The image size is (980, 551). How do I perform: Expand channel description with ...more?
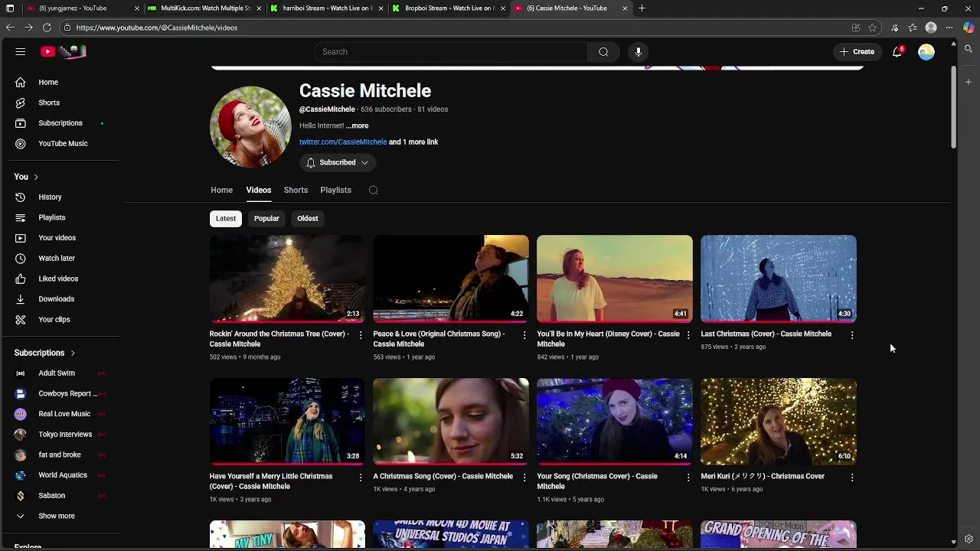click(357, 126)
